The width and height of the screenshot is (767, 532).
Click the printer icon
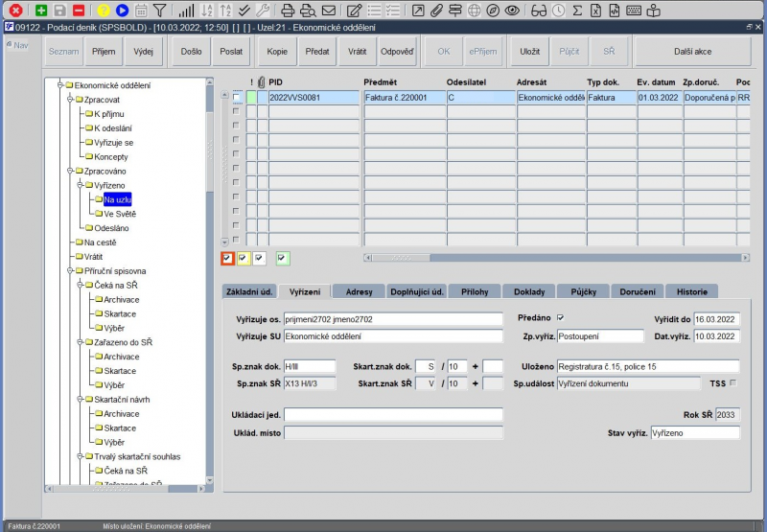point(288,10)
